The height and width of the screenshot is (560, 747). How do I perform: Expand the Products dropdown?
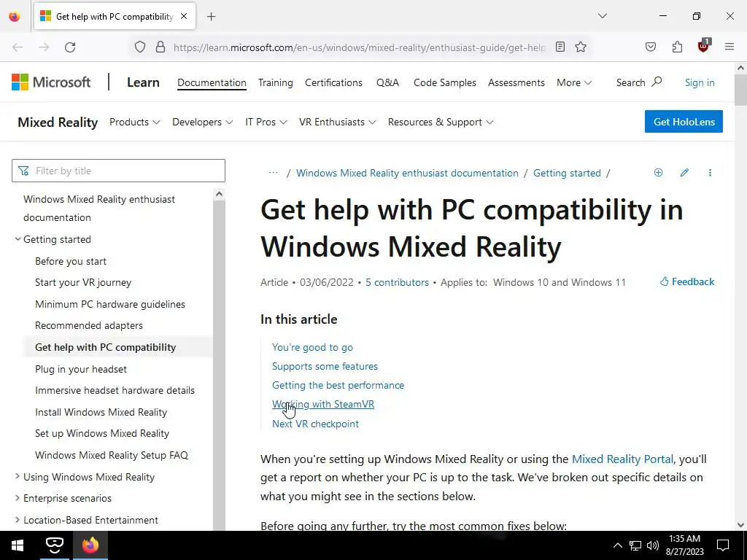[135, 122]
